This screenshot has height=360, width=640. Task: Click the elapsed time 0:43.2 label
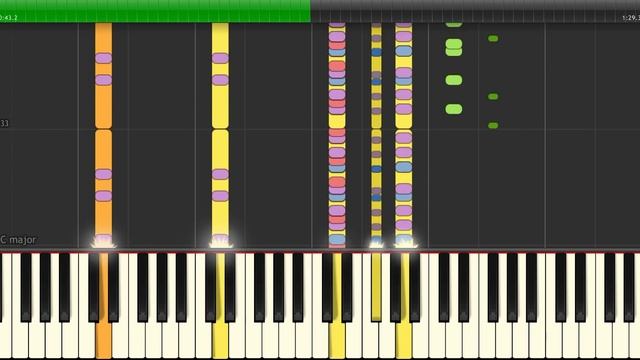click(9, 18)
